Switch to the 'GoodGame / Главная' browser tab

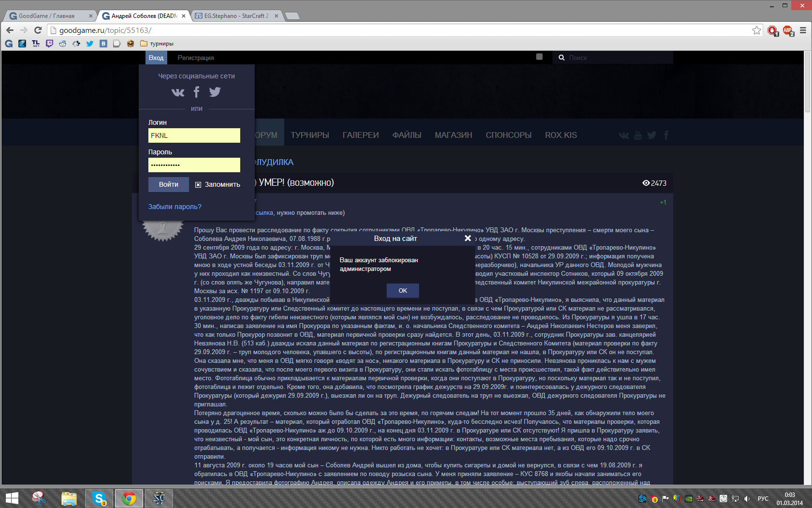(51, 16)
